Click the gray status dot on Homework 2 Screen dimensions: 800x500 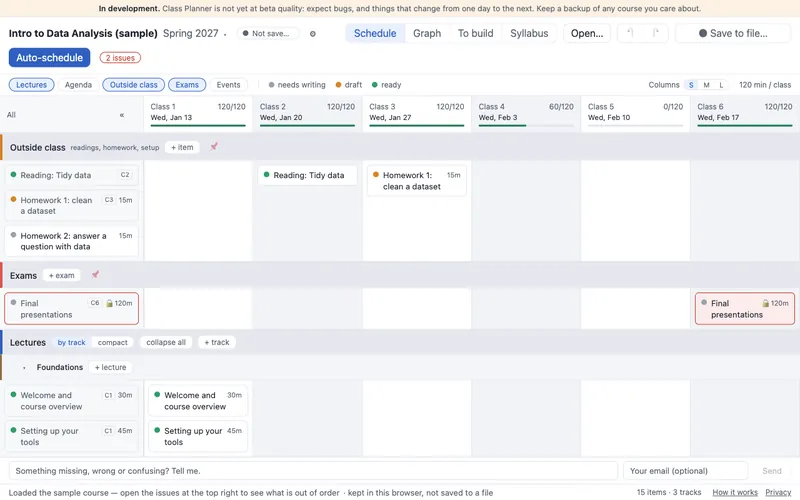[13, 235]
